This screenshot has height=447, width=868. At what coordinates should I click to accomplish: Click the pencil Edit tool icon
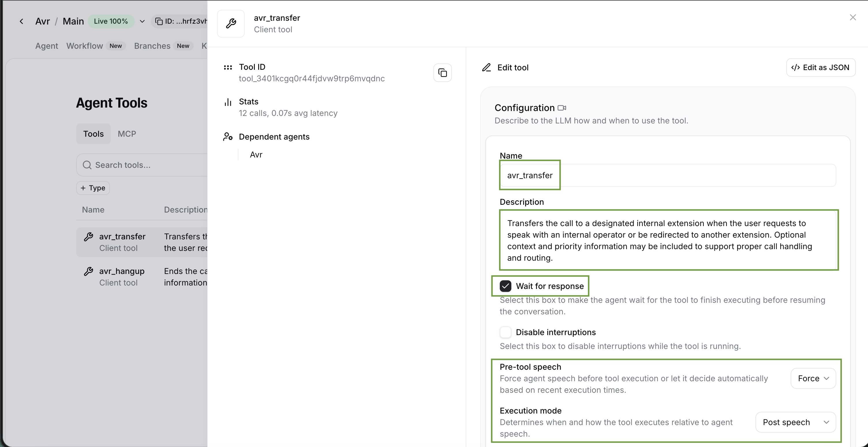coord(486,67)
